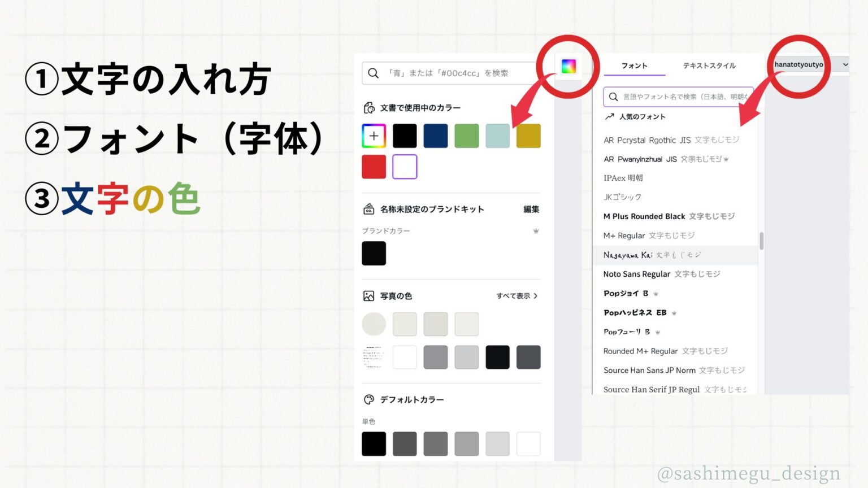Screen dimensions: 868x488
Task: Click the rainbow text color icon
Action: point(568,67)
